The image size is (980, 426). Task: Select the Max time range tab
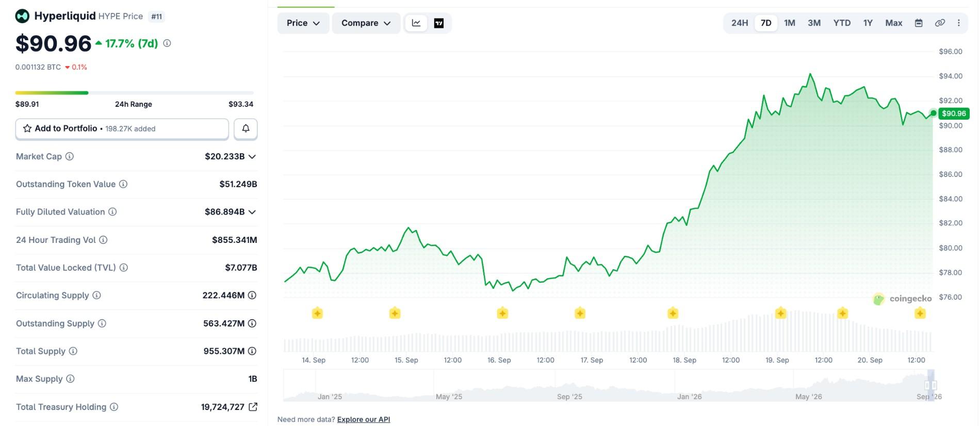[894, 23]
